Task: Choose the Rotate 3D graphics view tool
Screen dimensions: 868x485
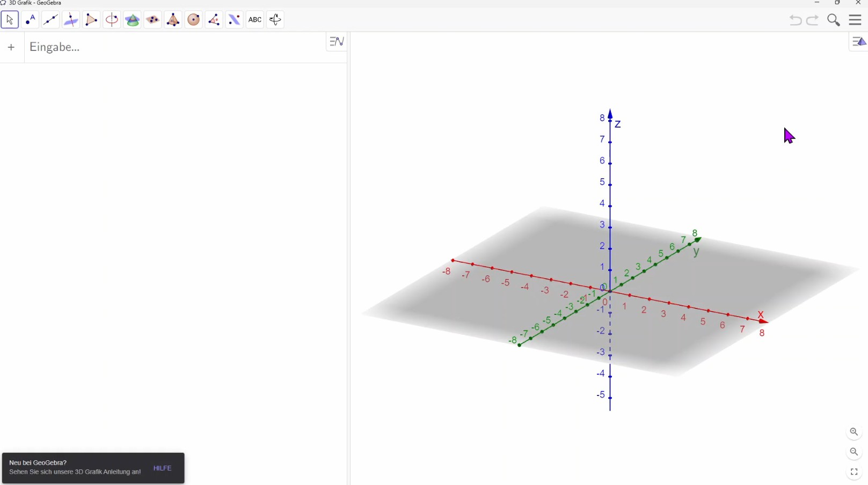Action: point(275,20)
